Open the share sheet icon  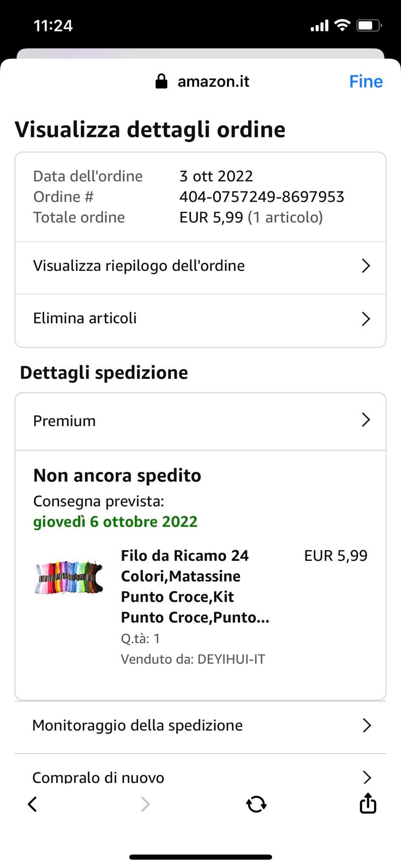coord(368,803)
